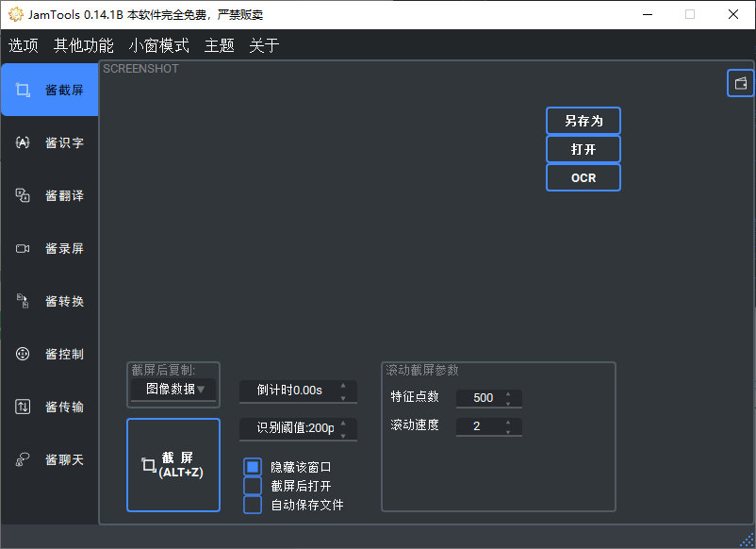This screenshot has width=756, height=549.
Task: Open the 主题 menu
Action: pos(219,45)
